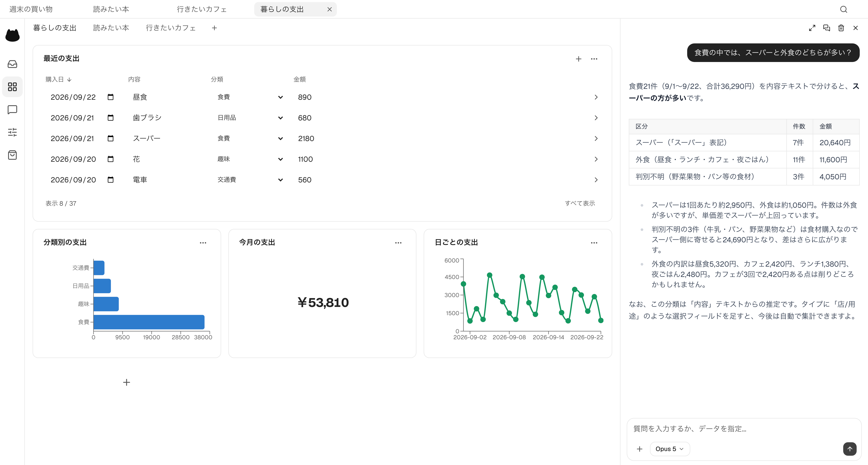
Task: Open the 分類別の支出 card more options menu
Action: tap(203, 243)
